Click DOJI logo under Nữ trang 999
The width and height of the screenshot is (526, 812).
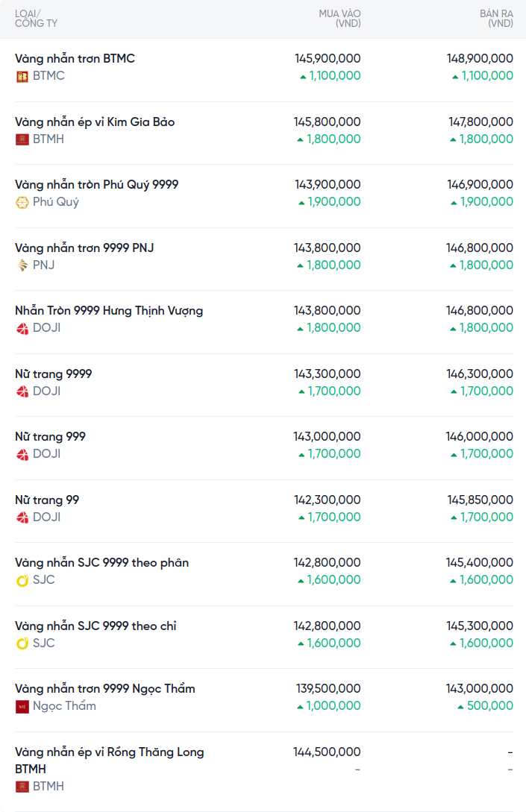pos(22,454)
